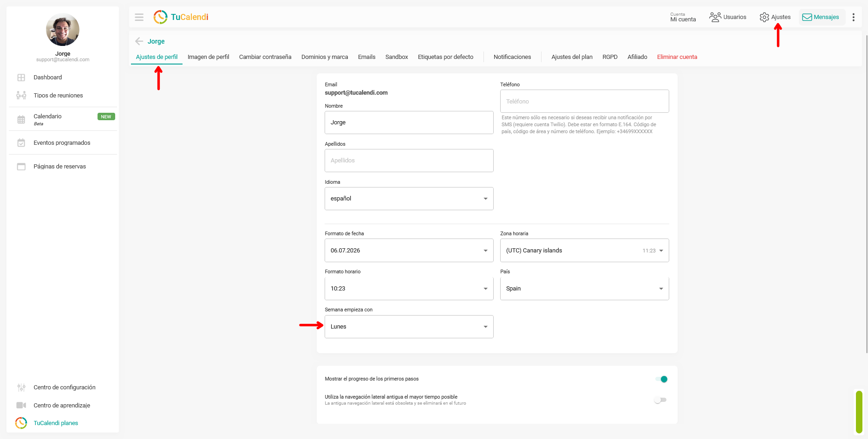The image size is (868, 439).
Task: Expand the Idioma español dropdown
Action: tap(409, 199)
